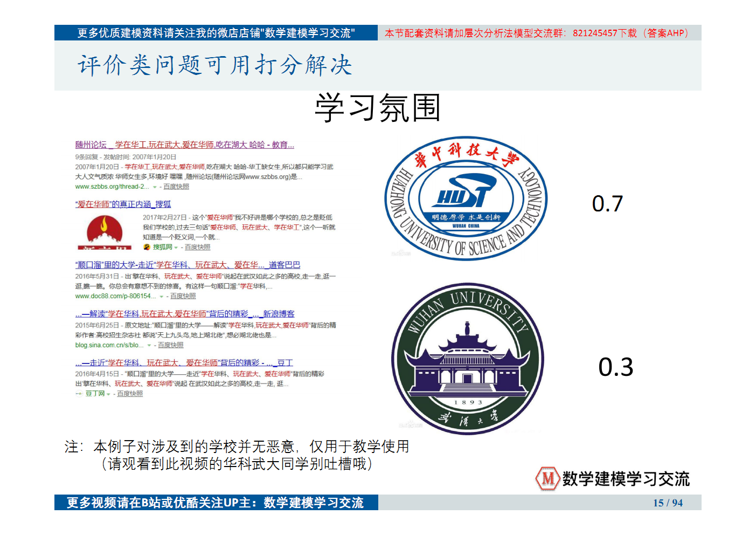
Task: Click the snippet dated 2015年6月25日
Action: [205, 330]
